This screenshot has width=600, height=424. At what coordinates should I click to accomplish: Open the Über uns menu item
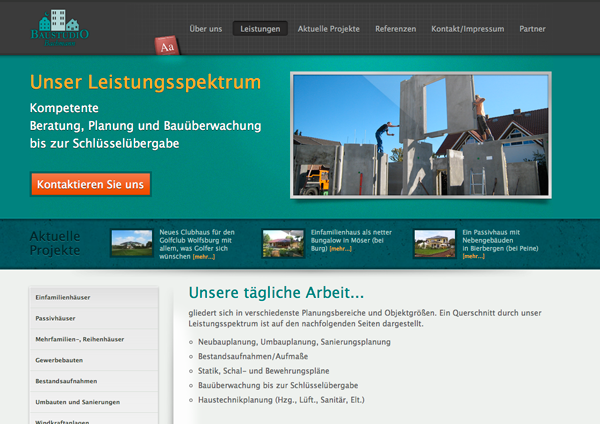pyautogui.click(x=205, y=29)
